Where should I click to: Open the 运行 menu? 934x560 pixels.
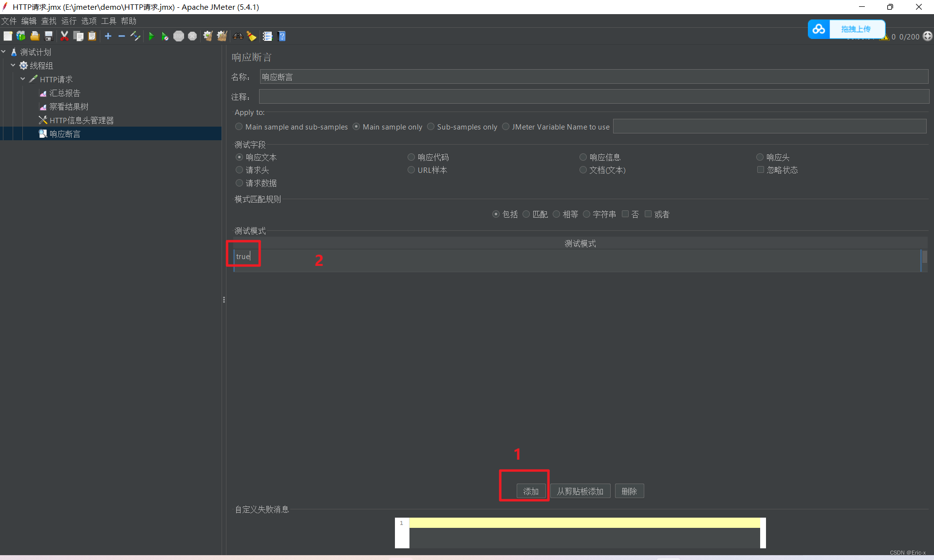pyautogui.click(x=69, y=21)
